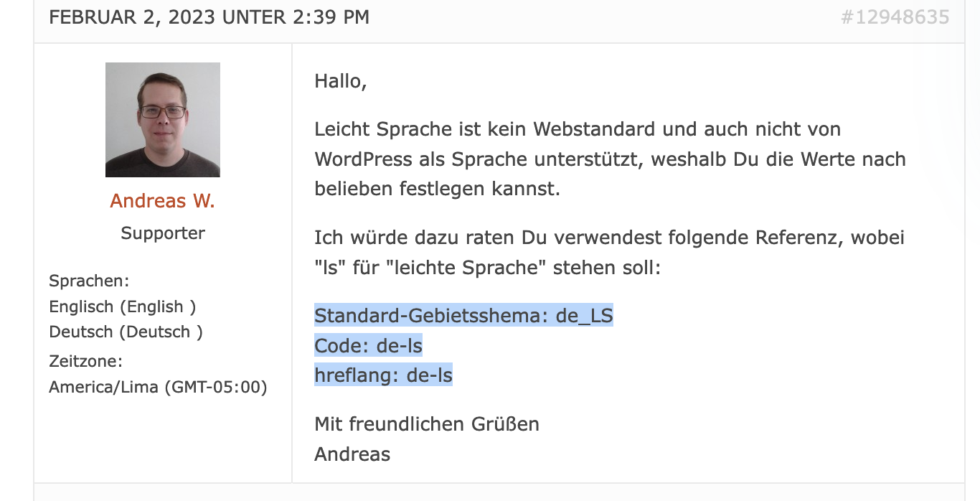Click the post date February 2, 2023
The height and width of the screenshot is (501, 980).
point(209,17)
